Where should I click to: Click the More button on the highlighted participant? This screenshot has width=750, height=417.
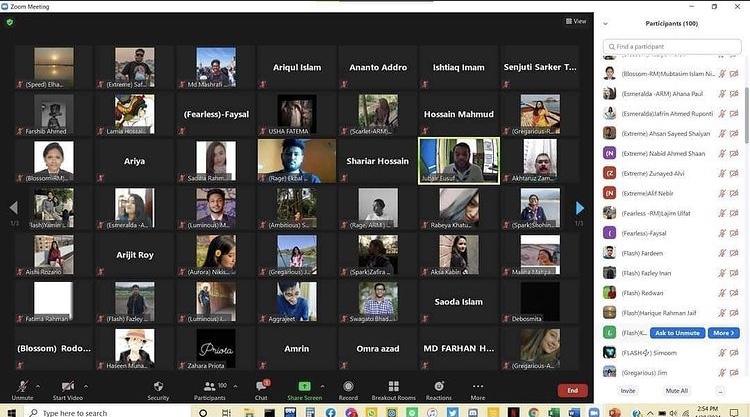click(724, 332)
